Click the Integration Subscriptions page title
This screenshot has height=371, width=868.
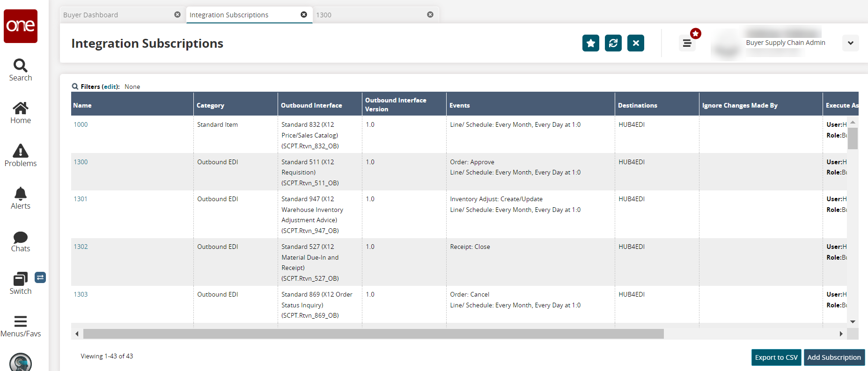point(147,43)
